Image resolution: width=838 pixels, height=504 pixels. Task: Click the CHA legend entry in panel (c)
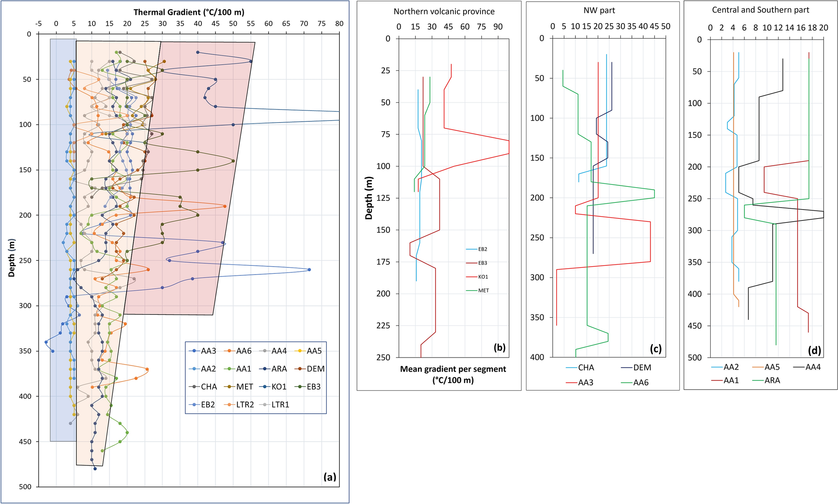click(x=580, y=368)
